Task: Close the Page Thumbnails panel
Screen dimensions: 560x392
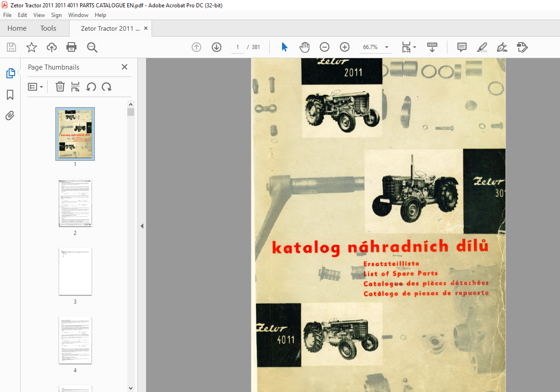Action: (x=125, y=67)
